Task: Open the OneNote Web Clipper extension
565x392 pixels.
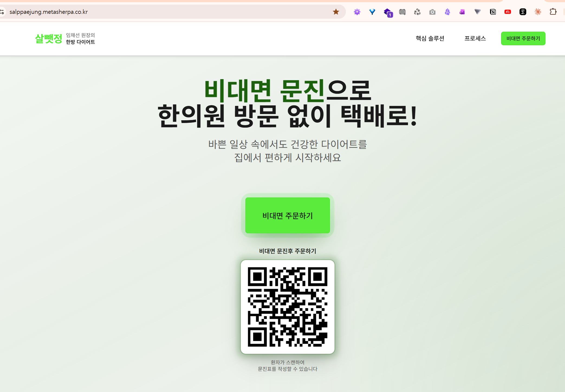Action: pyautogui.click(x=462, y=12)
